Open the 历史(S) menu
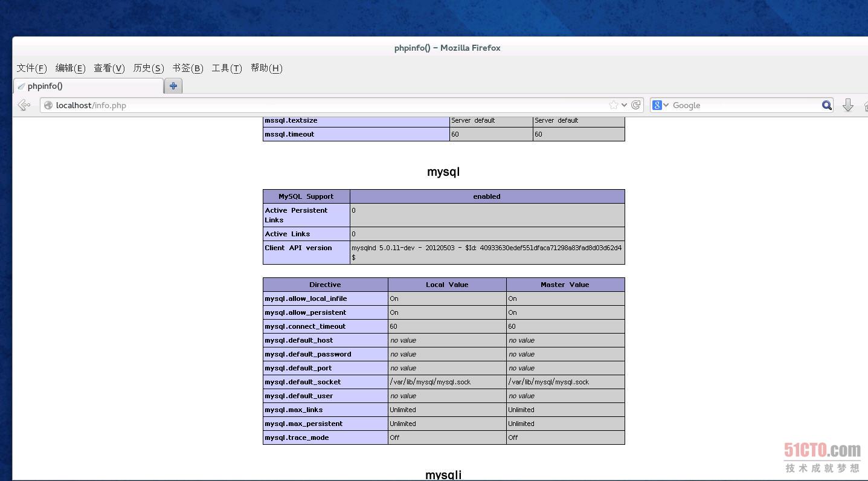Viewport: 868px width, 481px height. coord(149,68)
